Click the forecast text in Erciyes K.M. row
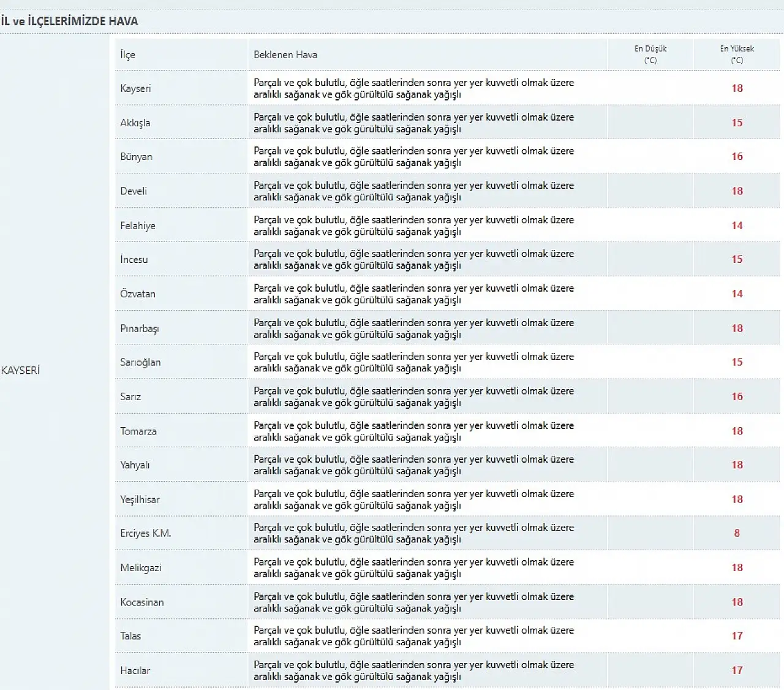Viewport: 784px width, 690px height. tap(414, 533)
